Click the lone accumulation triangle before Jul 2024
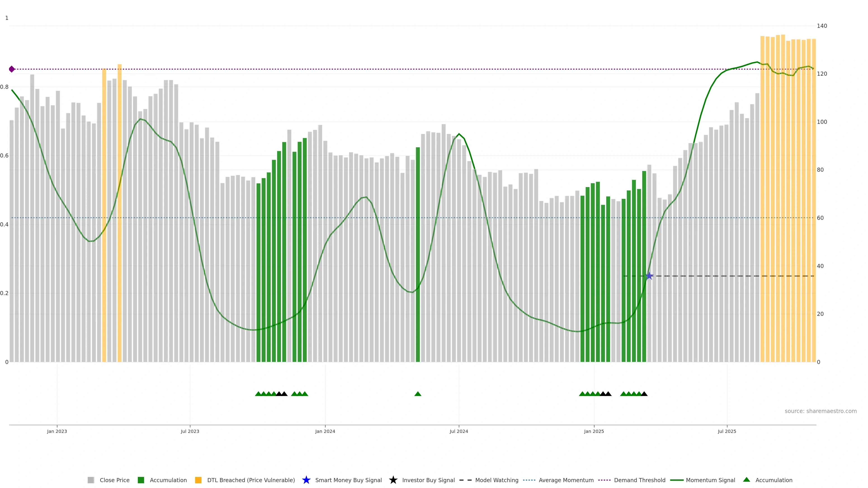Image resolution: width=868 pixels, height=488 pixels. pos(418,394)
